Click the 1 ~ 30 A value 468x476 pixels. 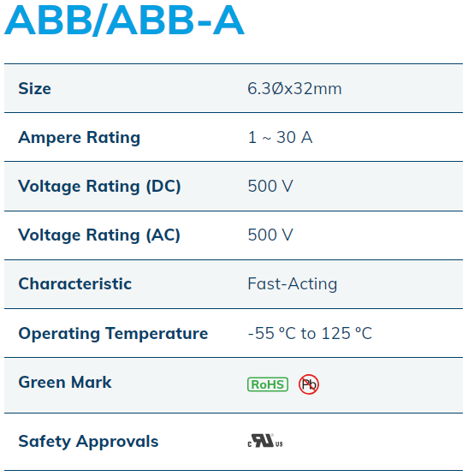pyautogui.click(x=280, y=137)
